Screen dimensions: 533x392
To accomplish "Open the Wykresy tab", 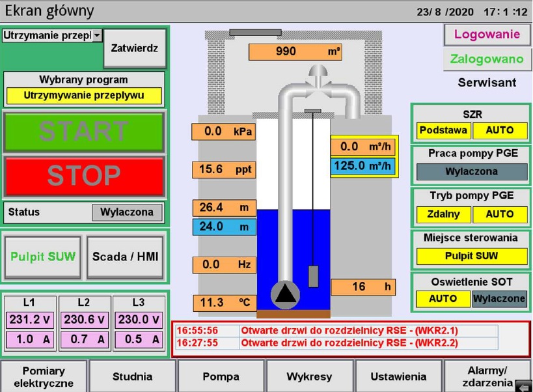I will [309, 377].
